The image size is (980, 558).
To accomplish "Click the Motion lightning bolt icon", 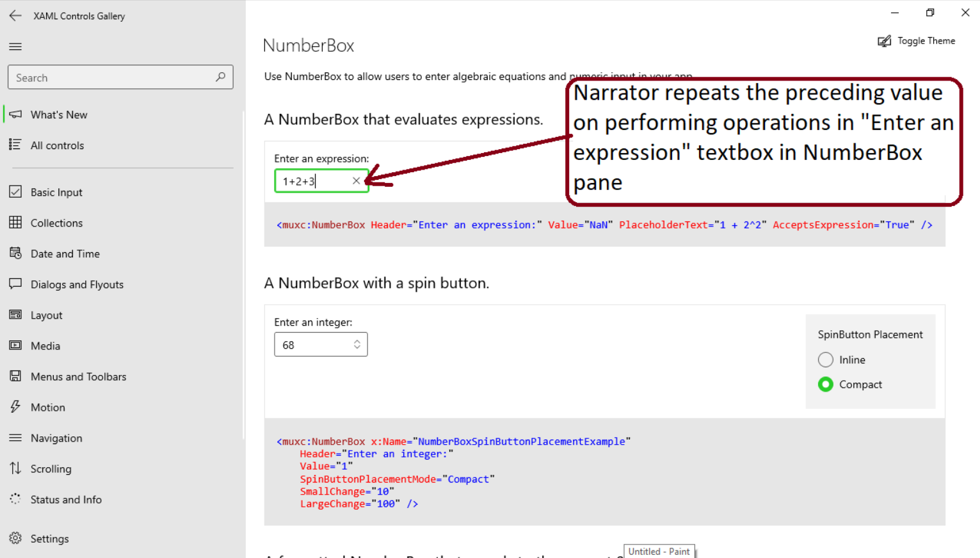I will [15, 407].
